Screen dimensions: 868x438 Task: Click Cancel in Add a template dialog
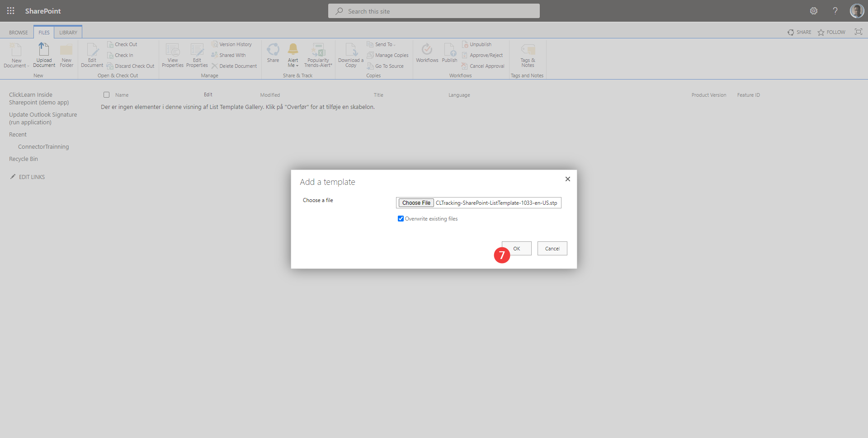tap(552, 249)
